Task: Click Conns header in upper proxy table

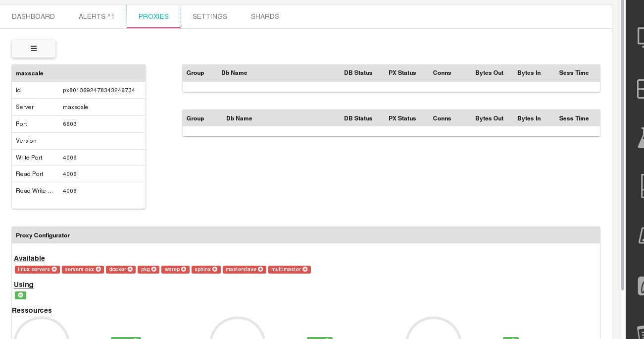Action: pyautogui.click(x=442, y=73)
